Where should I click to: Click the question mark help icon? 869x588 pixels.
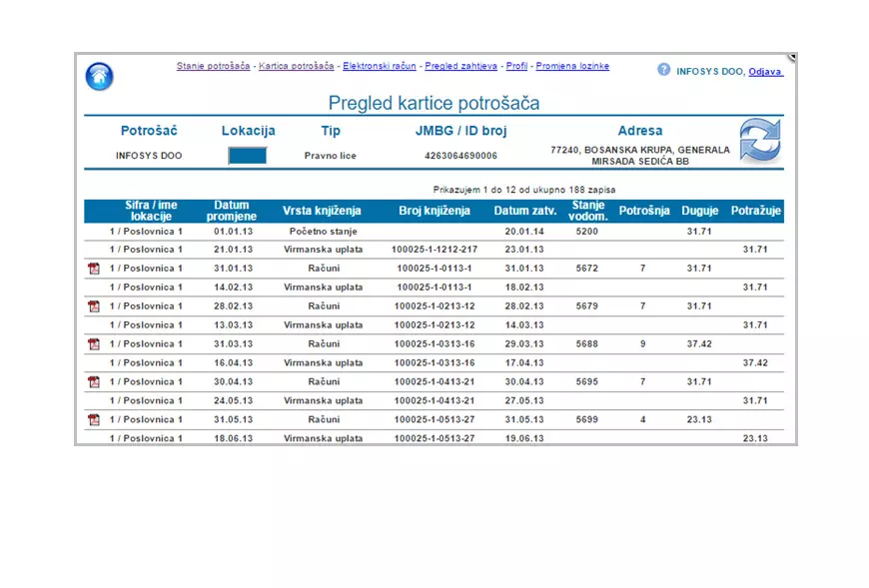tap(663, 70)
